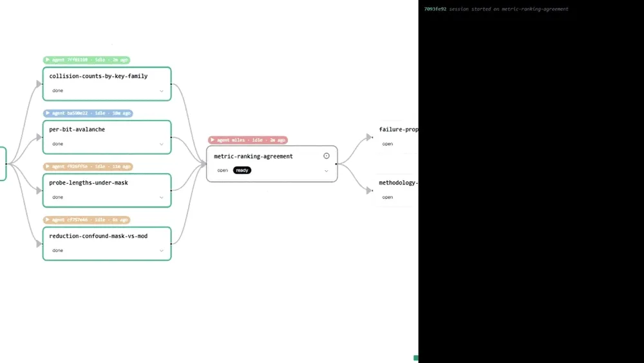Click session hash 7093fe92 in log panel
Viewport: 644px width, 363px height.
[x=435, y=9]
